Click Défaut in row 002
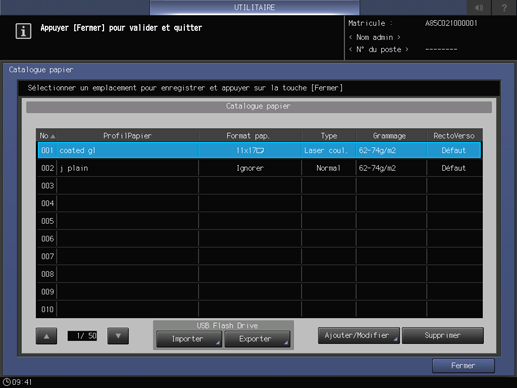This screenshot has width=517, height=388. (x=454, y=168)
